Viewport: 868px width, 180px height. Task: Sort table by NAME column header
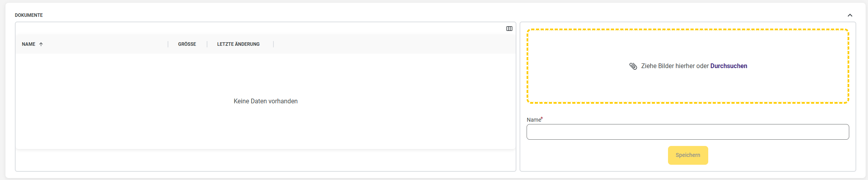coord(29,44)
